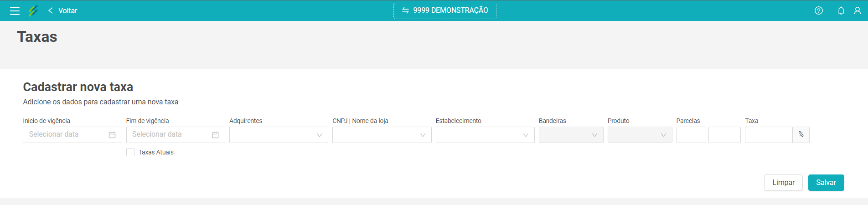The image size is (868, 205).
Task: Open the help question mark icon
Action: [819, 10]
